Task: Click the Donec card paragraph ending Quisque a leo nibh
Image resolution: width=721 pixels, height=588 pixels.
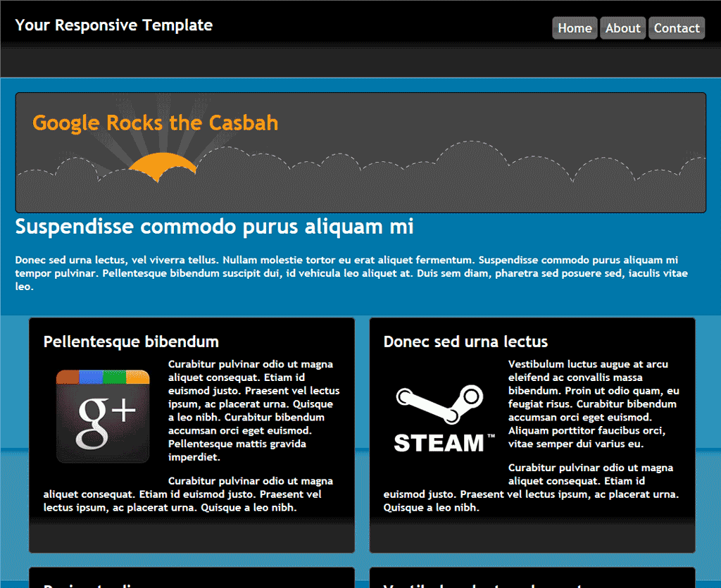Action: pos(532,488)
